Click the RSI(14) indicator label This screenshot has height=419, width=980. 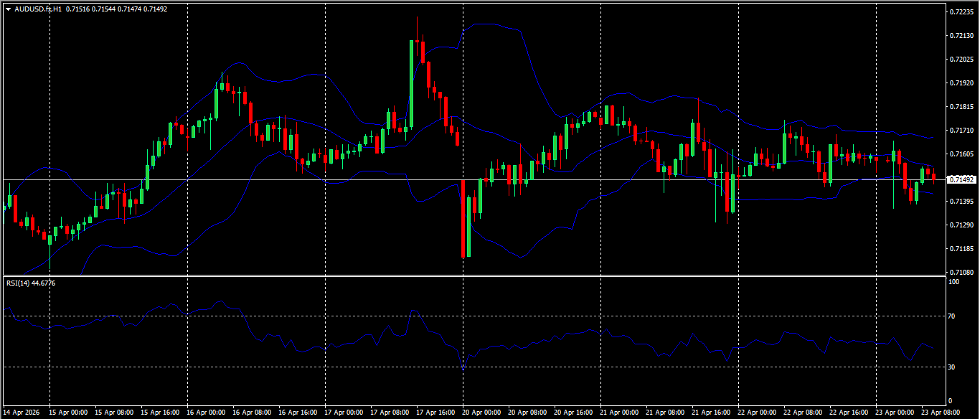point(16,282)
